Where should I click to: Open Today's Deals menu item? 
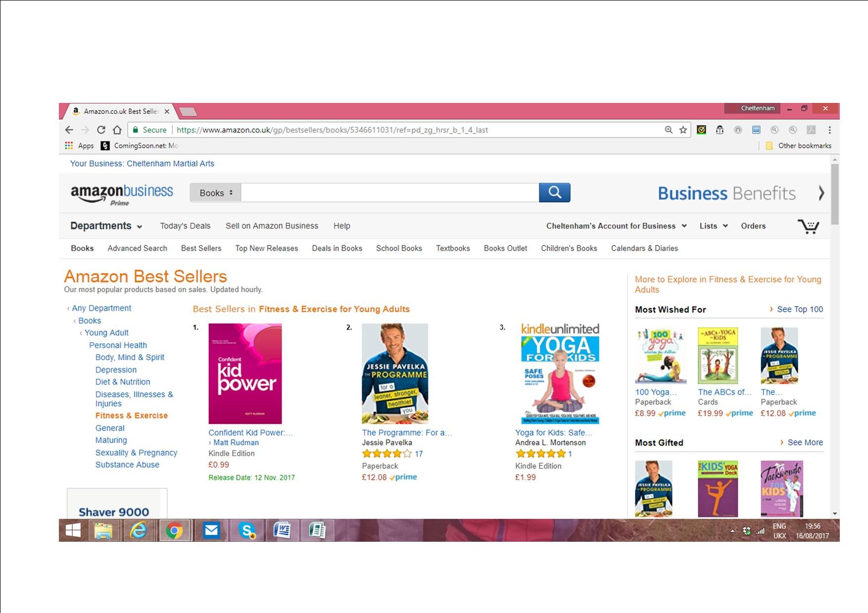[x=185, y=226]
